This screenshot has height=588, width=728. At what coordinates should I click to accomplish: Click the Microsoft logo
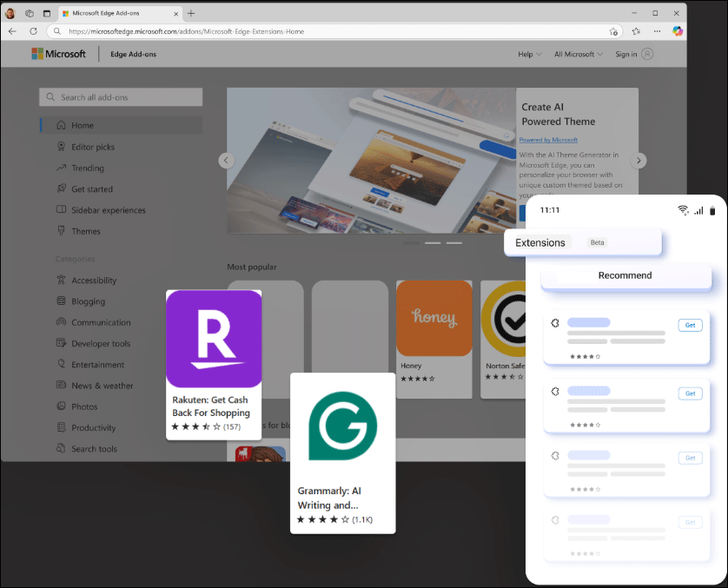pos(58,54)
